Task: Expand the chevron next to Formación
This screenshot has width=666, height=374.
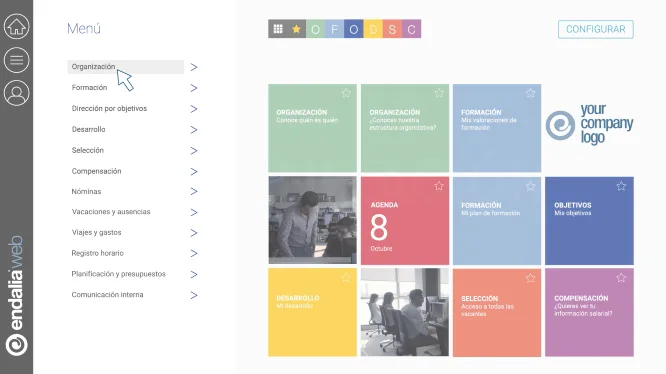Action: coord(194,88)
